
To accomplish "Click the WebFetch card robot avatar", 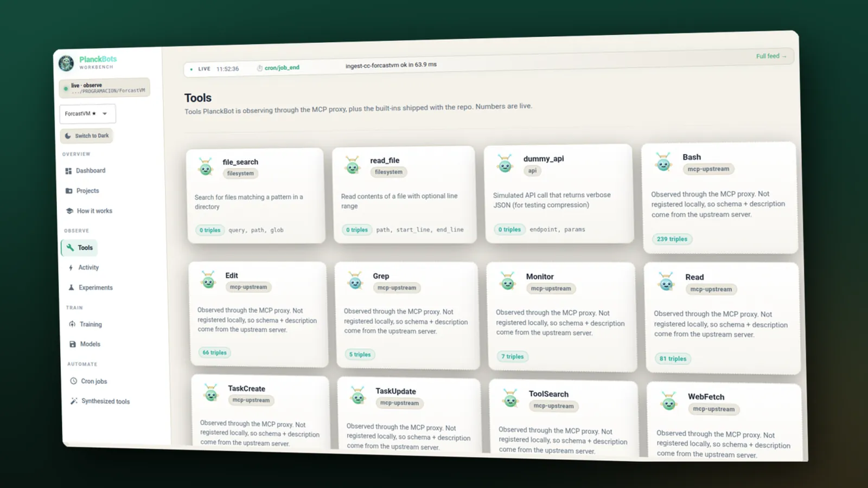I will pyautogui.click(x=669, y=402).
